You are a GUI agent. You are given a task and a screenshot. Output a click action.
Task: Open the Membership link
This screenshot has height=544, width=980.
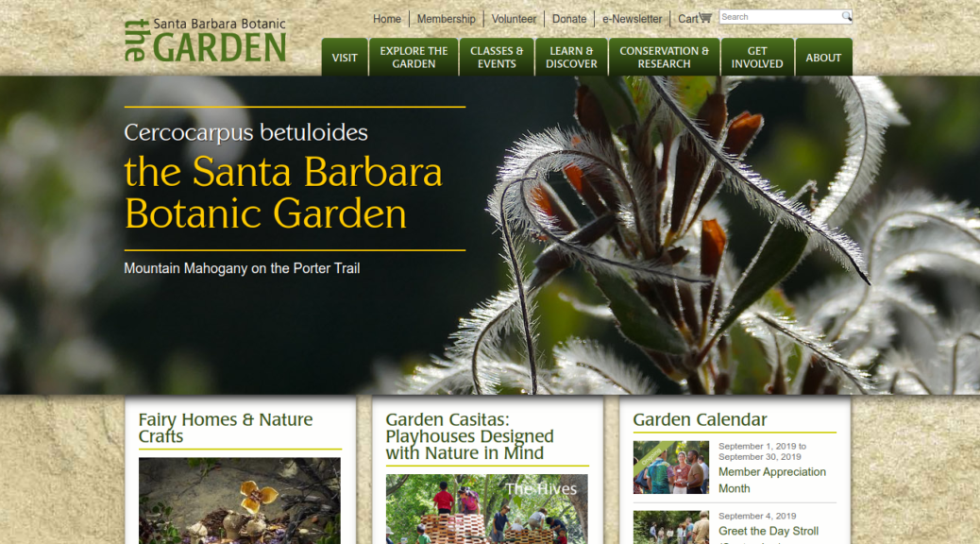pyautogui.click(x=447, y=19)
